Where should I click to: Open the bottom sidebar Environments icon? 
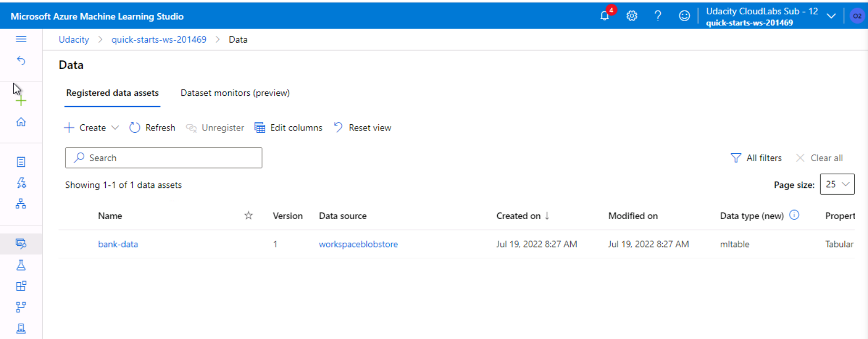coord(21,328)
